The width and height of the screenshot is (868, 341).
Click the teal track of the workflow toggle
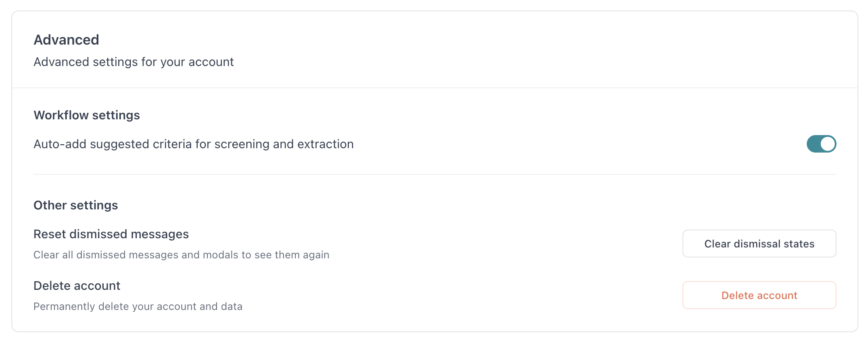814,144
